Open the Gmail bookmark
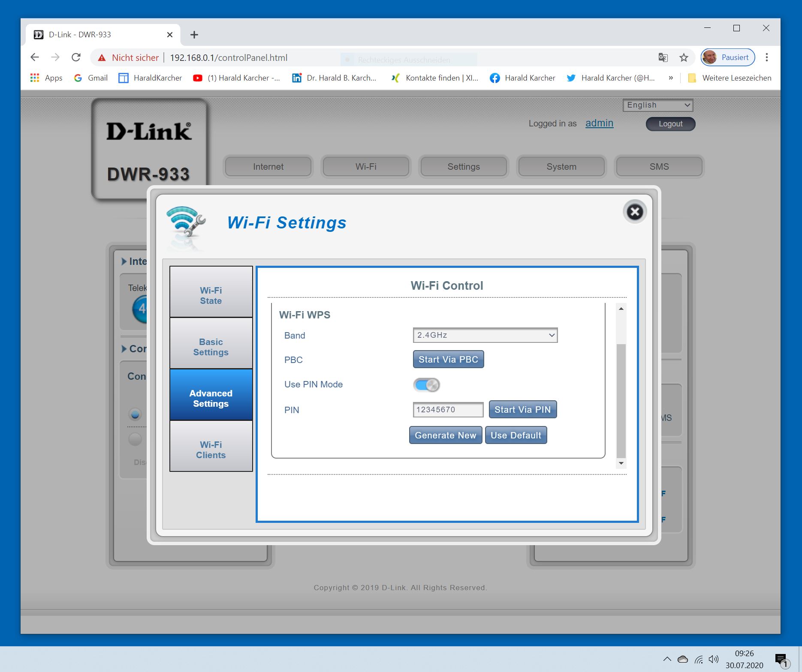This screenshot has width=802, height=672. pyautogui.click(x=90, y=78)
